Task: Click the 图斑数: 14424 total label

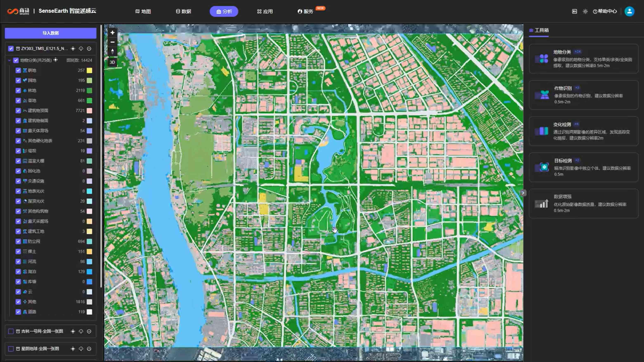Action: pos(79,60)
